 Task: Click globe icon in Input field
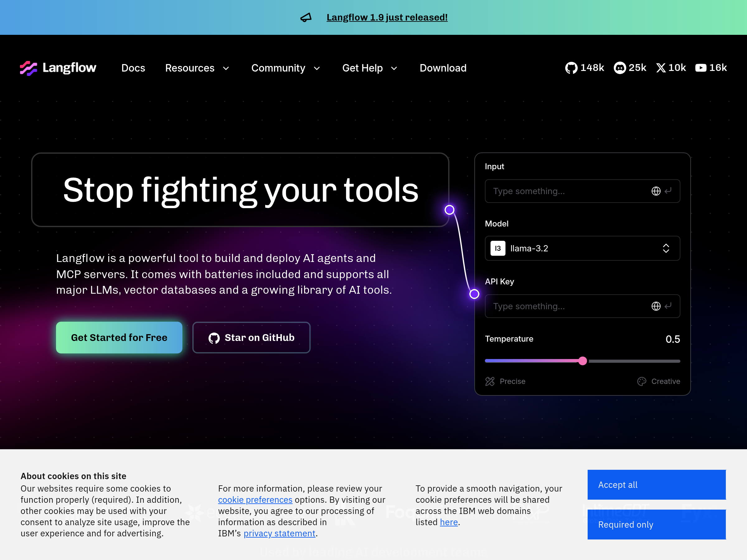[656, 191]
